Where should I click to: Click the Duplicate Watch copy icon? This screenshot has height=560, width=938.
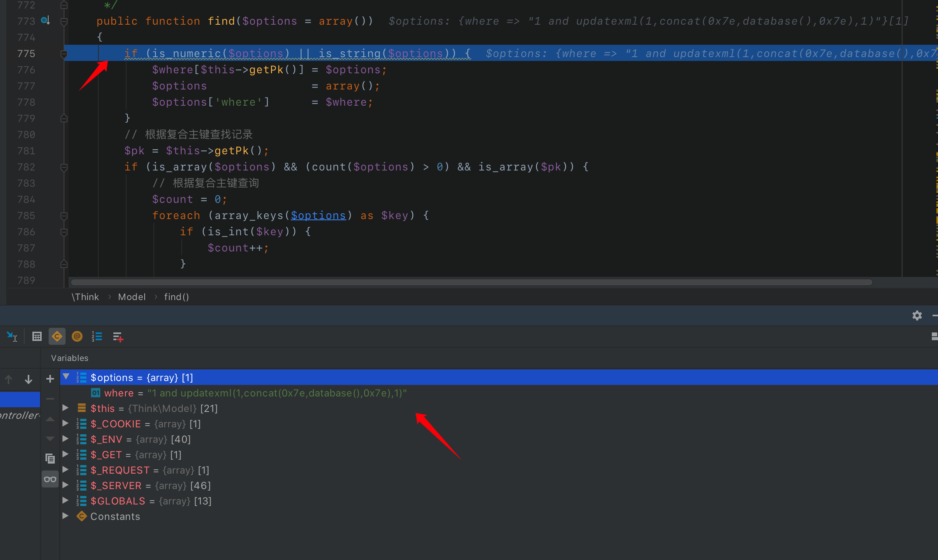pos(50,459)
